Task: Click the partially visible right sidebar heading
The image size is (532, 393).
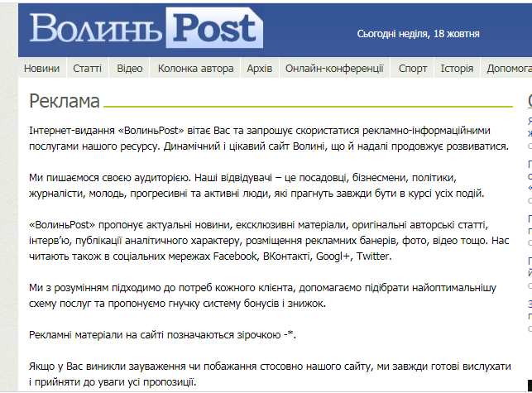Action: click(x=529, y=101)
